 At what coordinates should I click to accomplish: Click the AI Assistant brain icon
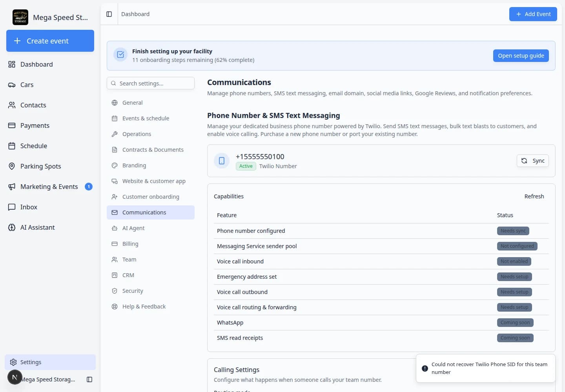[x=12, y=227]
